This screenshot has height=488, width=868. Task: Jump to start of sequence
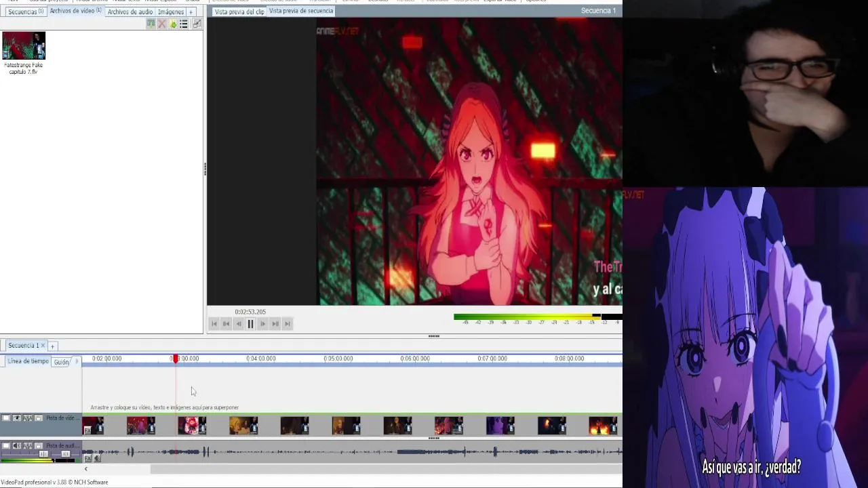point(214,324)
